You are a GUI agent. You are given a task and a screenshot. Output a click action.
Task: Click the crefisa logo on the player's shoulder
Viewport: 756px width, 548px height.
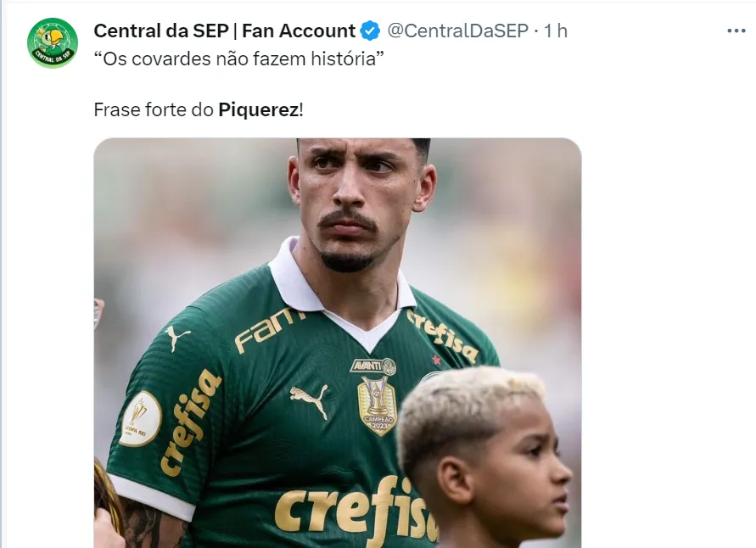tap(441, 335)
